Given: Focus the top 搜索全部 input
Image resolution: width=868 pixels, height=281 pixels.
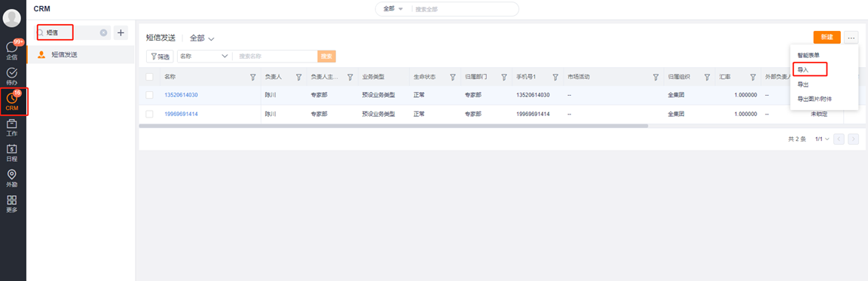Looking at the screenshot, I should pos(465,9).
